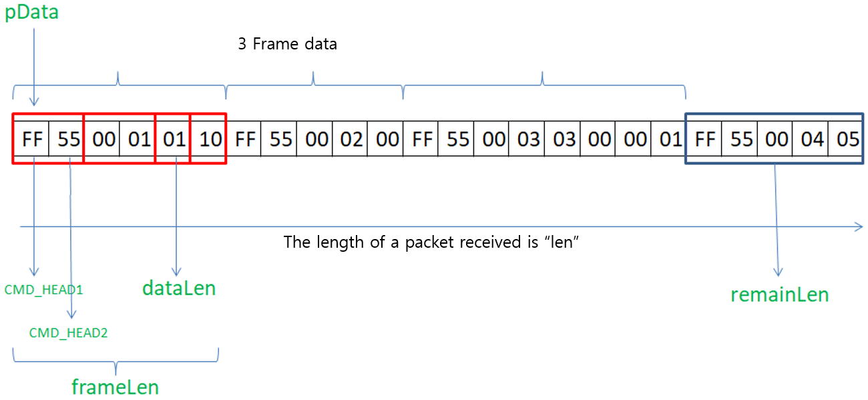The width and height of the screenshot is (868, 400).
Task: Click the CMD_HEAD2 label
Action: coord(69,333)
